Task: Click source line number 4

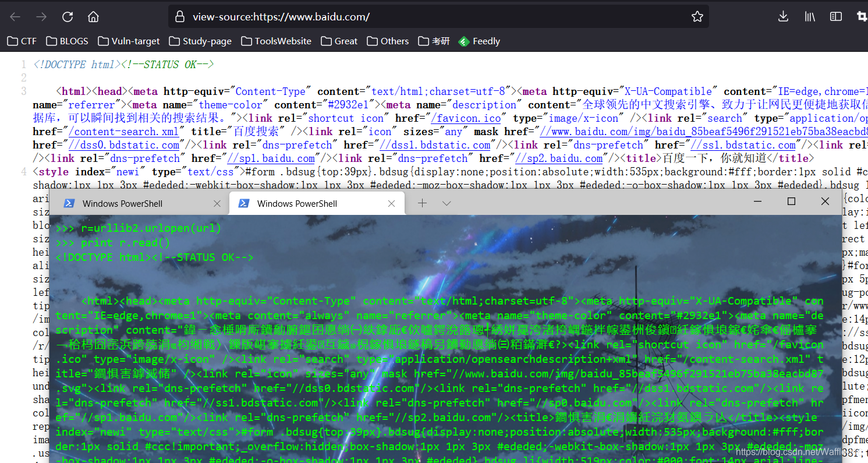Action: pyautogui.click(x=23, y=172)
